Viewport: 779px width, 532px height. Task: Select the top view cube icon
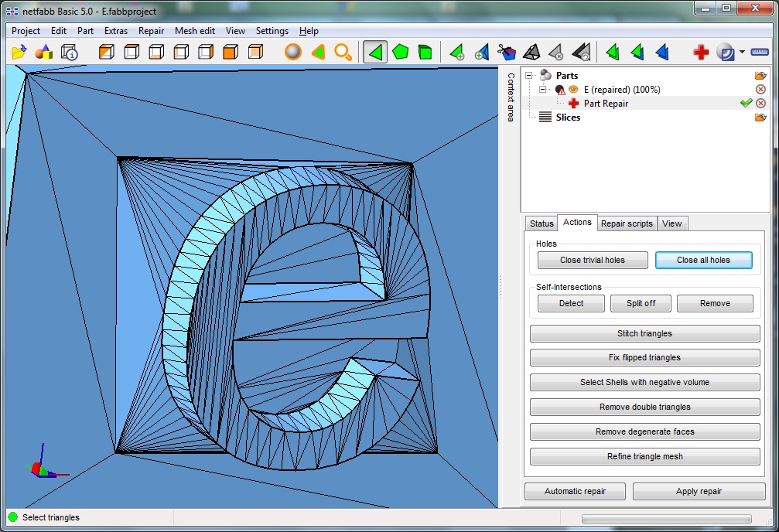pyautogui.click(x=132, y=52)
